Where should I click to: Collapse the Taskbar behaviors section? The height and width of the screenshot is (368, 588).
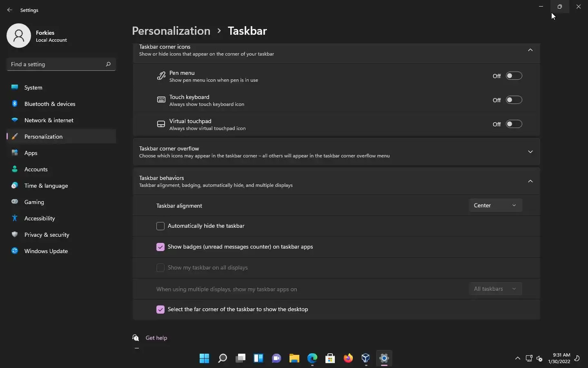[x=530, y=181]
